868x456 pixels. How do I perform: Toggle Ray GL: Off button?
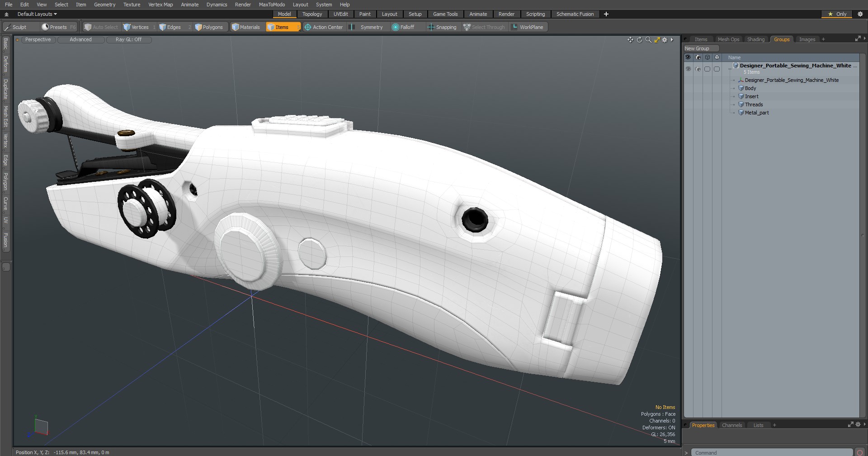point(128,40)
